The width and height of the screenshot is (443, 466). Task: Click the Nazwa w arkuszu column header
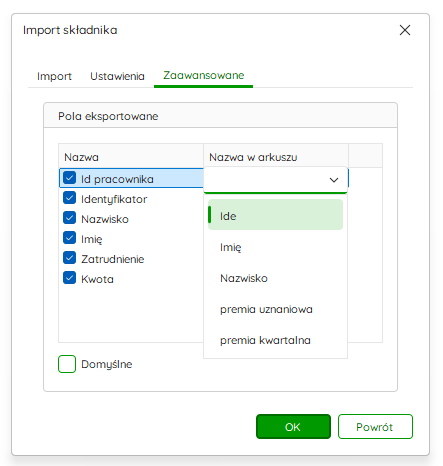276,156
